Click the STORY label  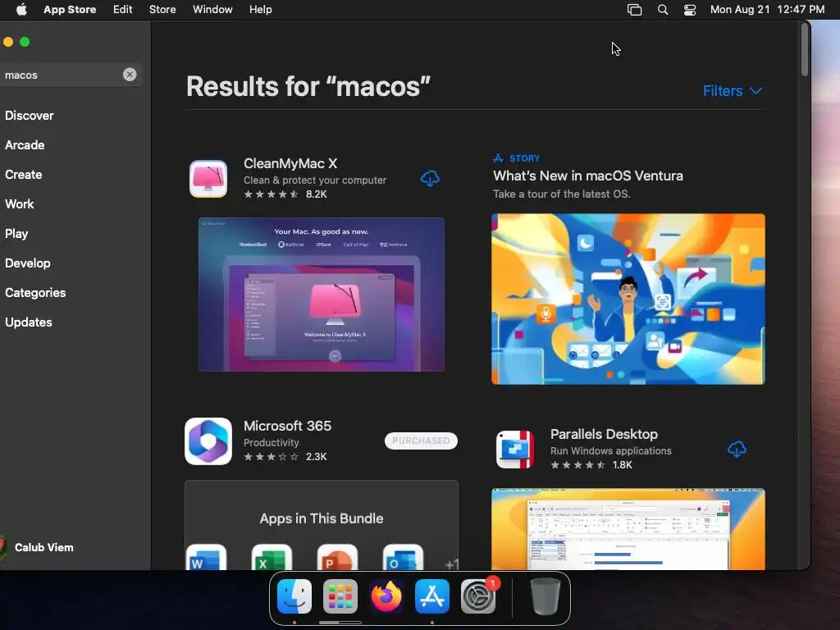pyautogui.click(x=524, y=158)
